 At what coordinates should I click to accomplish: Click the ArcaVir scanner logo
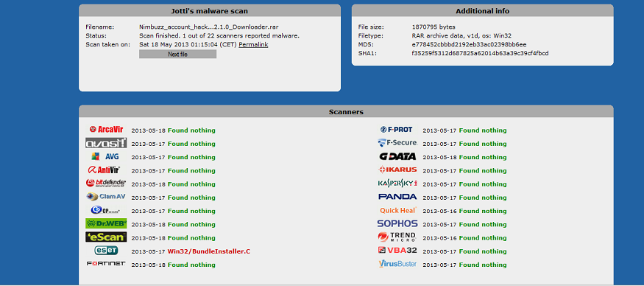(107, 130)
